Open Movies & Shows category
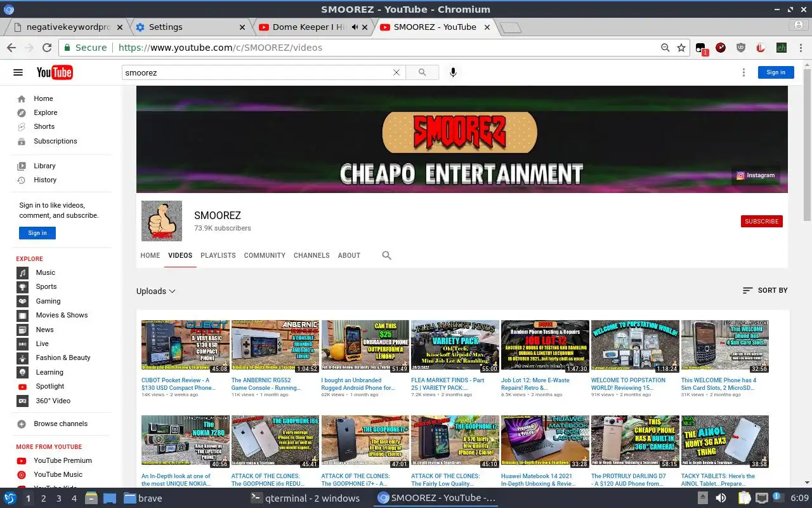Image resolution: width=812 pixels, height=508 pixels. coord(61,315)
